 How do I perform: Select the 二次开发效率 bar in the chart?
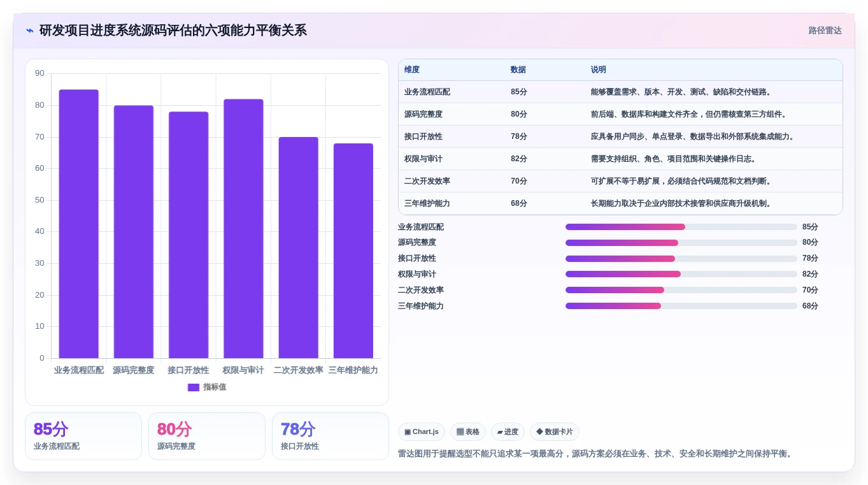(298, 248)
